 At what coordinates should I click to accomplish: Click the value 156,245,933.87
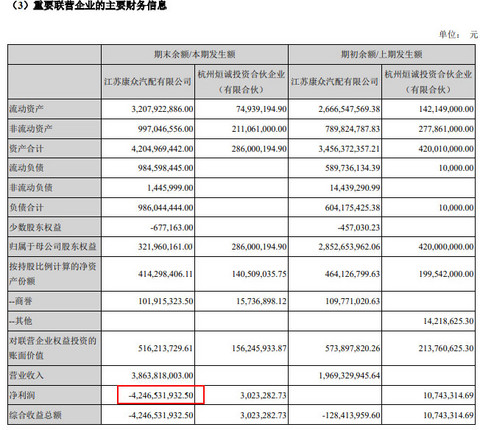click(x=259, y=348)
